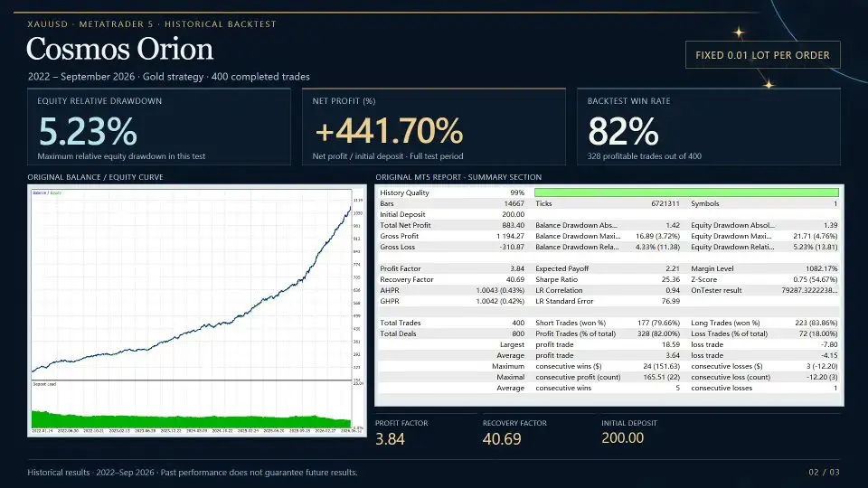Click the table value 5.23% (13.81)

[816, 247]
